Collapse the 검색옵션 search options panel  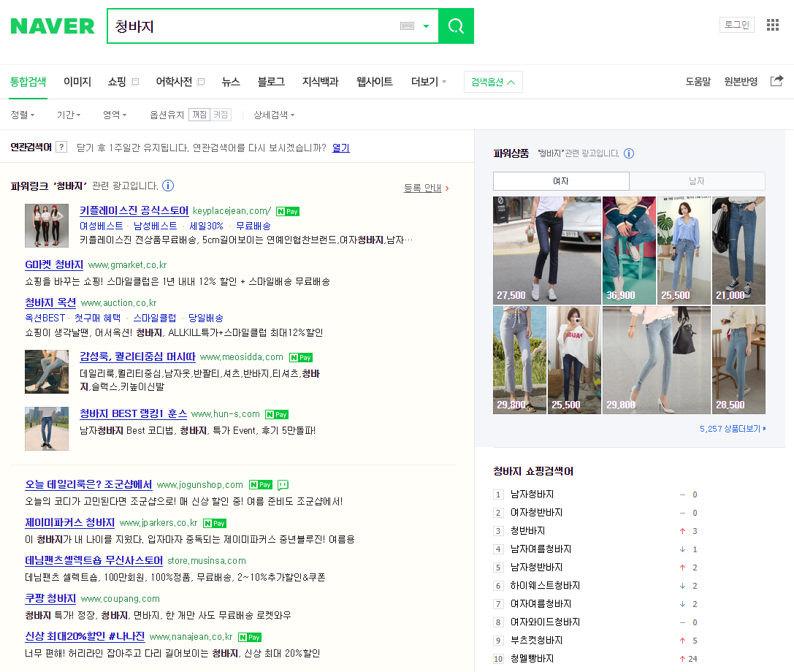493,82
